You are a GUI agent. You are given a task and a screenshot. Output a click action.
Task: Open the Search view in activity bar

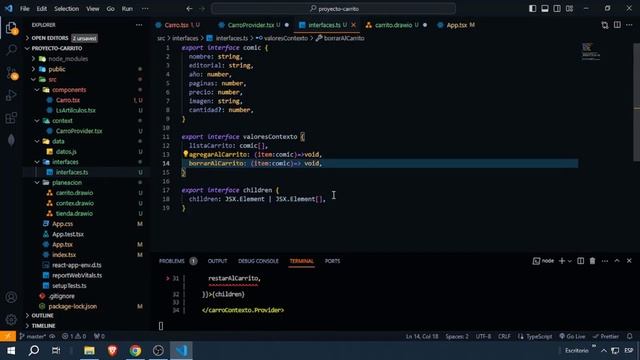tap(11, 50)
